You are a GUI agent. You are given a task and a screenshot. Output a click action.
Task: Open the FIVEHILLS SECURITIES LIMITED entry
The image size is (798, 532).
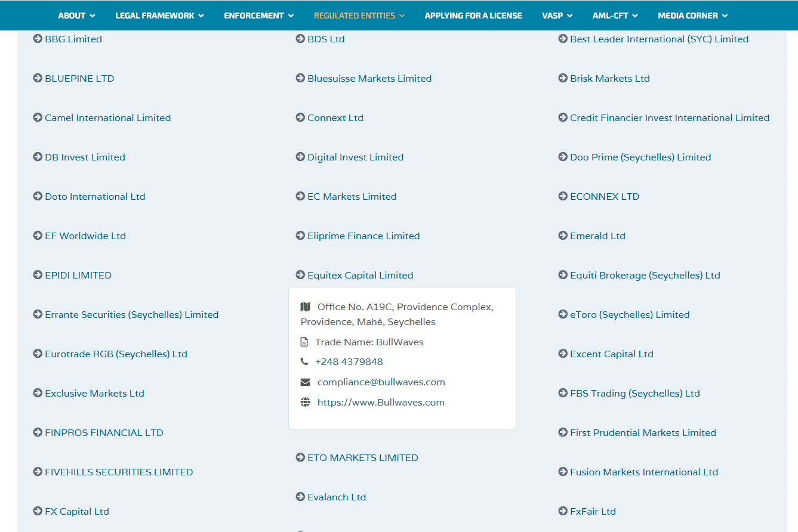tap(119, 472)
